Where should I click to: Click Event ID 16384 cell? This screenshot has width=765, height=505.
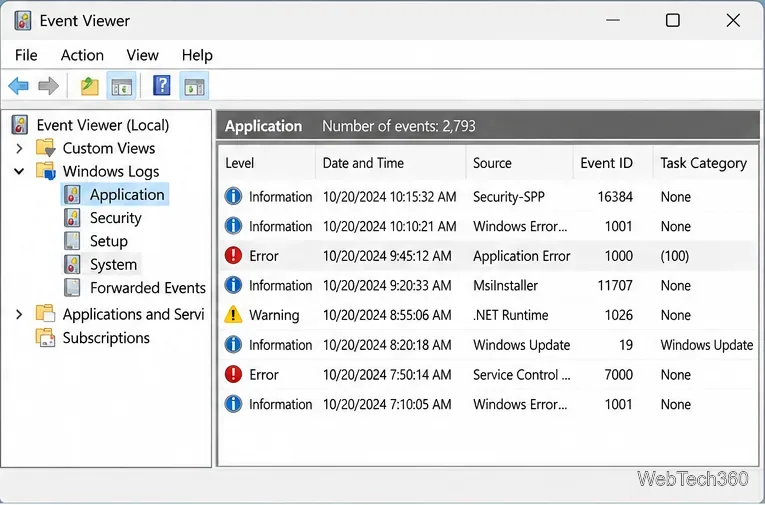615,197
